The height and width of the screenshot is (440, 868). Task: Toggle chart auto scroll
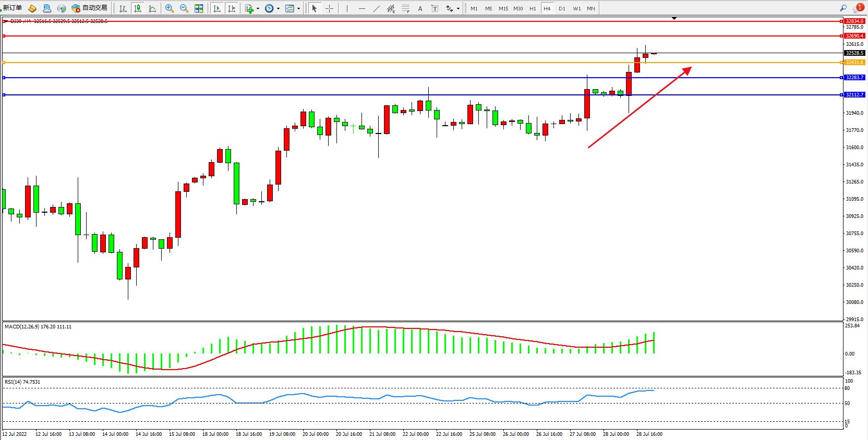point(217,8)
